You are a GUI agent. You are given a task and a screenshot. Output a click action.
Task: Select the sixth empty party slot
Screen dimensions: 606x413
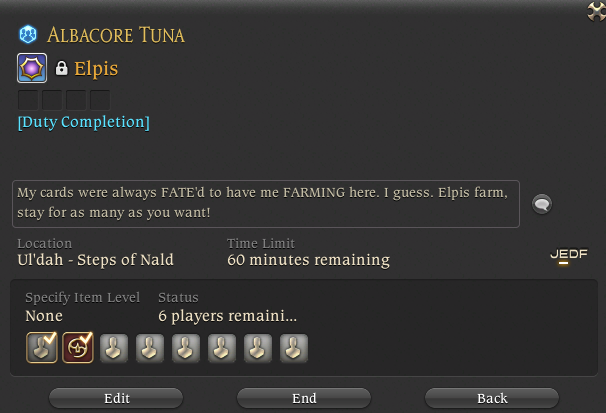point(221,348)
